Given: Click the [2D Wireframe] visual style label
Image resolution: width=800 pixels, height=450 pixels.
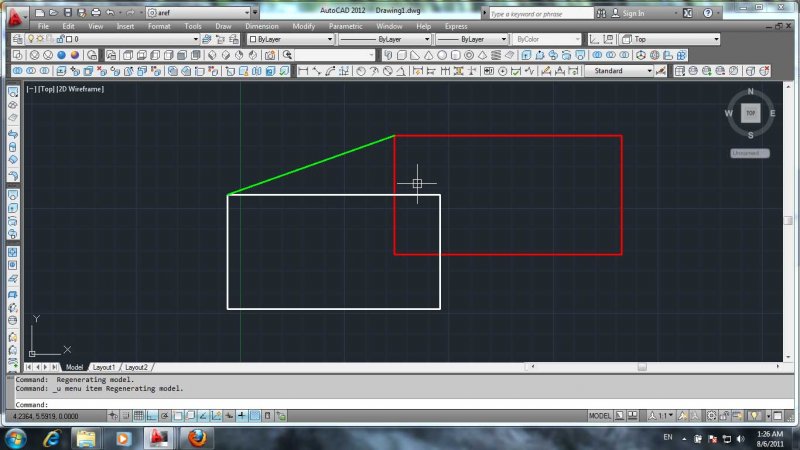Looking at the screenshot, I should 80,89.
